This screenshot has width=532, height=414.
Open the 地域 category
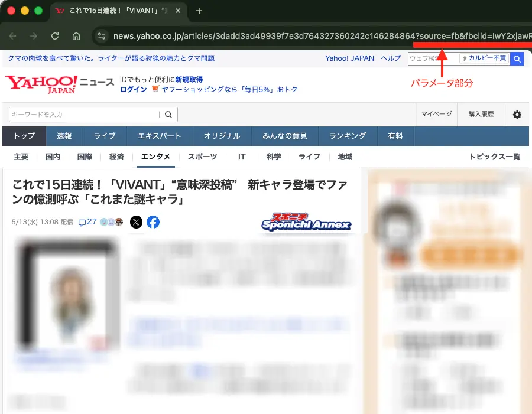tap(345, 157)
